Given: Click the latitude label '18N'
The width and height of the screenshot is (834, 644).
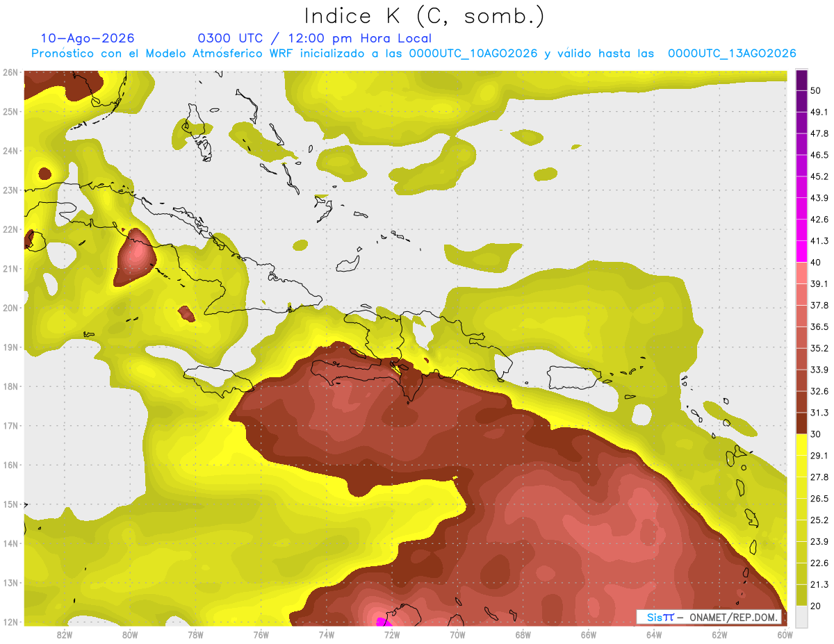Looking at the screenshot, I should coord(10,386).
